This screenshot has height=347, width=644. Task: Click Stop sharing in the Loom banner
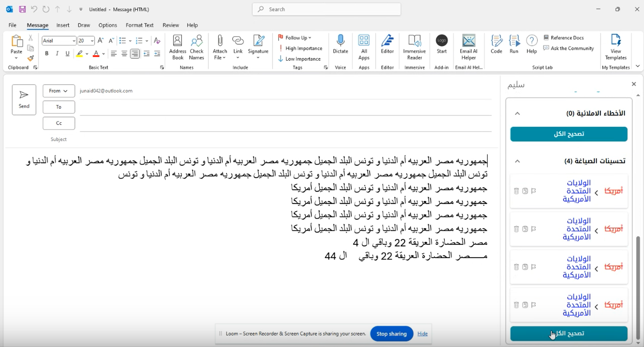391,334
